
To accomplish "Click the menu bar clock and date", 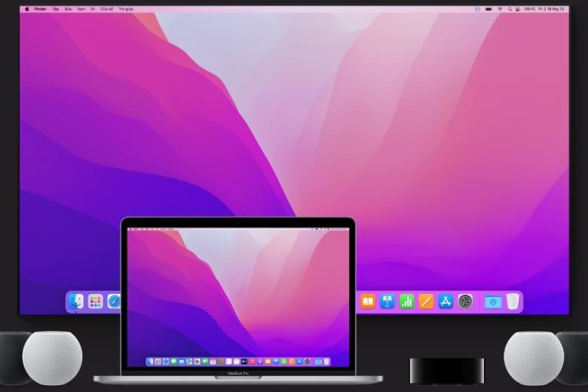I will (544, 9).
